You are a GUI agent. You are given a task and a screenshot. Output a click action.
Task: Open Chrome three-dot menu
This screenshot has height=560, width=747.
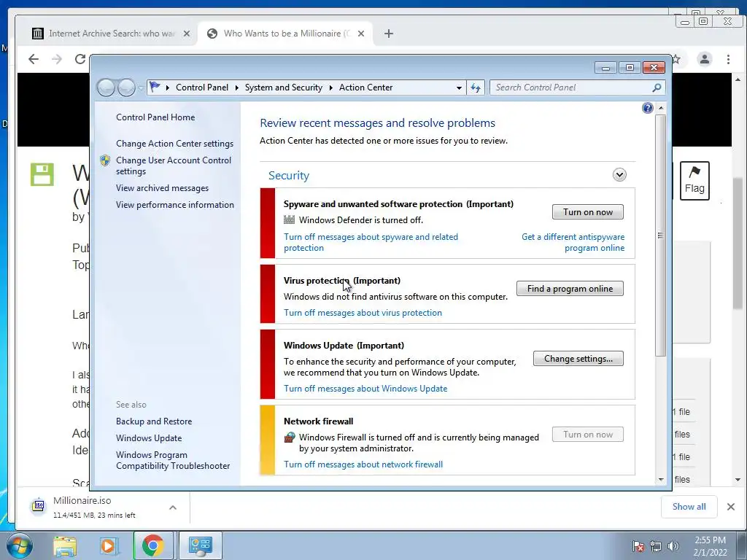pyautogui.click(x=728, y=59)
